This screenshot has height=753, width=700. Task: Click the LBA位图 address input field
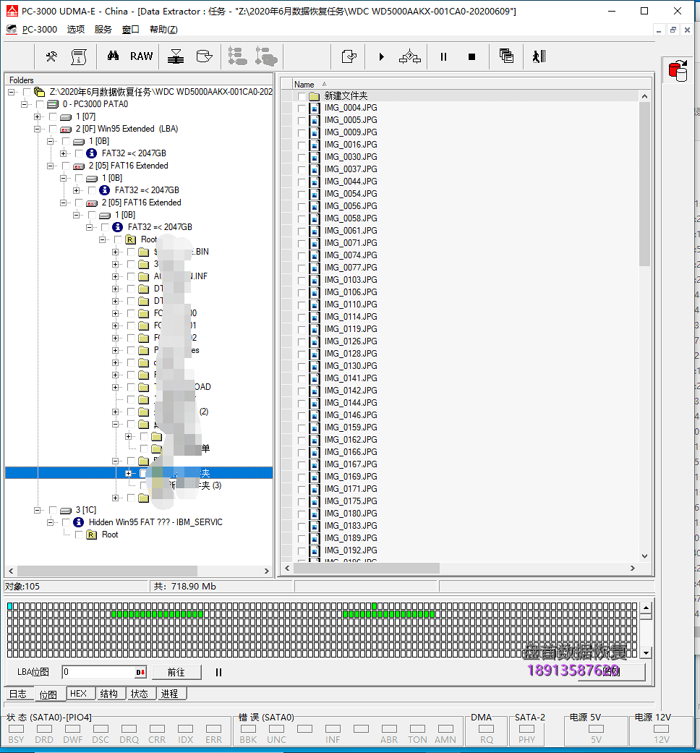[x=99, y=672]
